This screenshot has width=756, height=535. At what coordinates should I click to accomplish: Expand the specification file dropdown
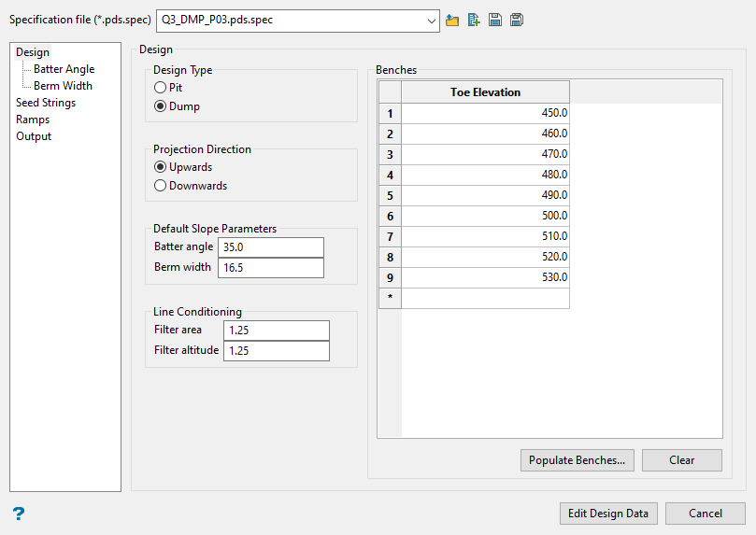click(430, 21)
